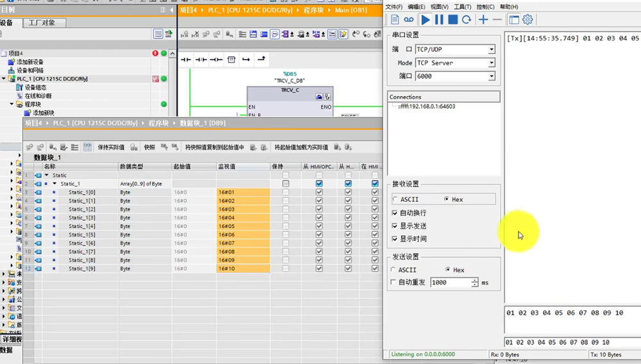Insert an output coil instruction
This screenshot has height=364, width=641.
click(x=216, y=60)
